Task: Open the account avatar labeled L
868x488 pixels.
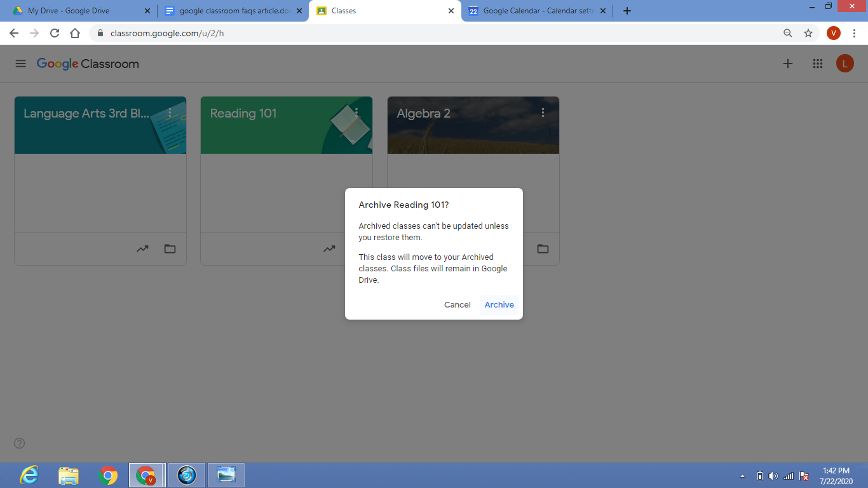Action: pyautogui.click(x=844, y=64)
